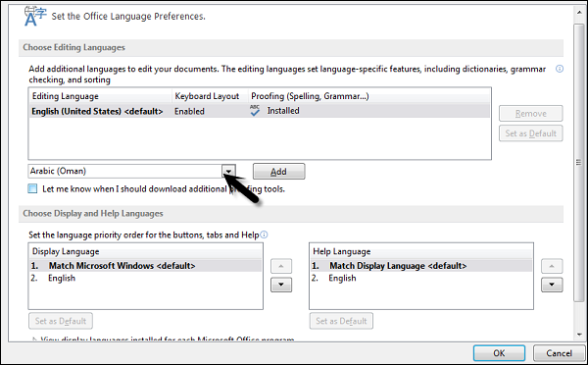Click the vertical scrollbar down arrow

coord(579,334)
